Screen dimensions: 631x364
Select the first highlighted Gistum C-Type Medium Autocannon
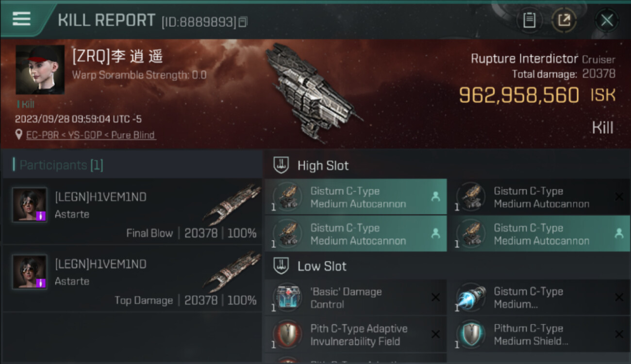355,197
